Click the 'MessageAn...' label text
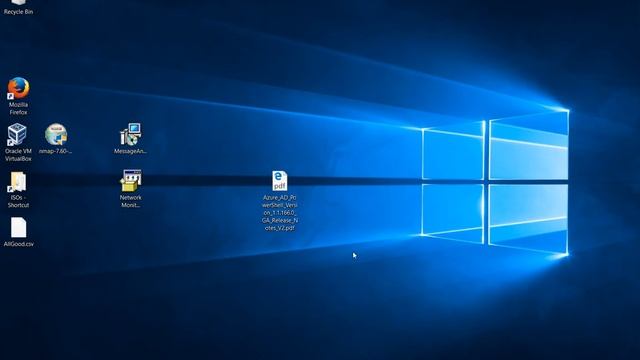 [130, 151]
